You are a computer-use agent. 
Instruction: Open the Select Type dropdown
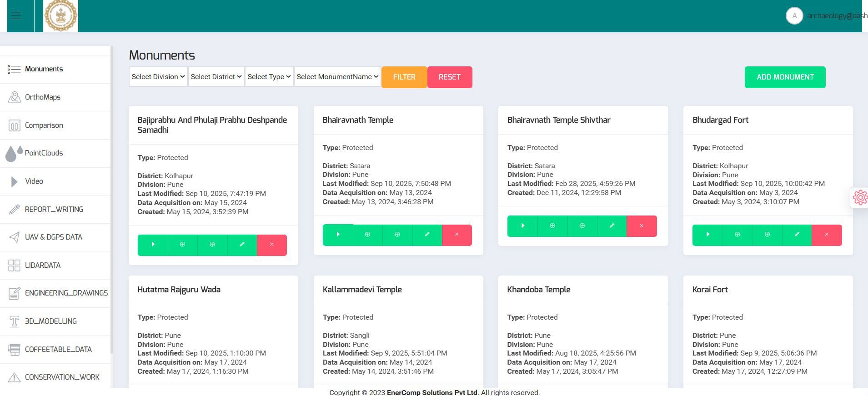tap(269, 77)
